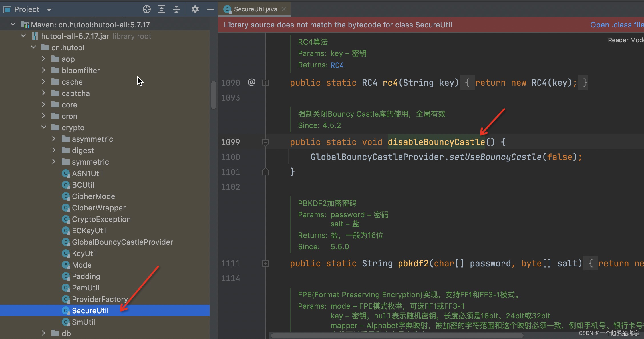Collapse the crypto package

coord(43,127)
